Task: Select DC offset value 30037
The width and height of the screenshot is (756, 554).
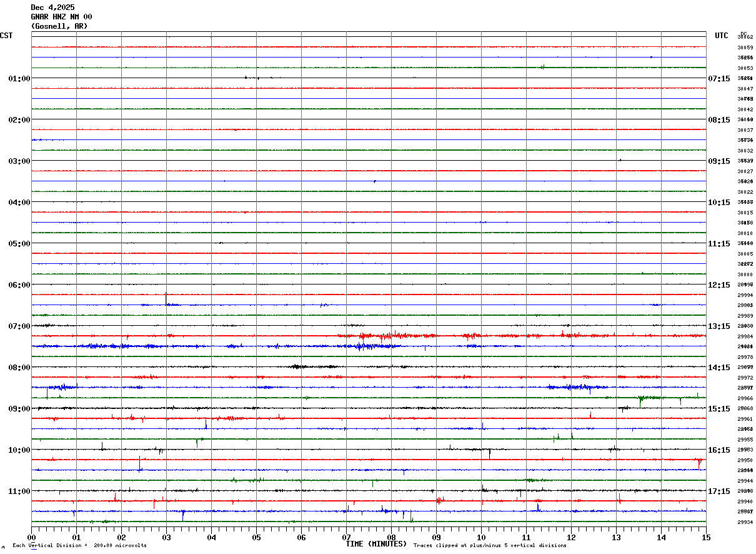Action: 745,130
